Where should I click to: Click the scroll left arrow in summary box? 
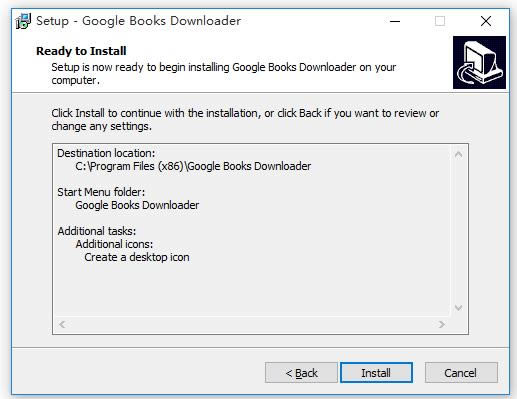pyautogui.click(x=62, y=324)
